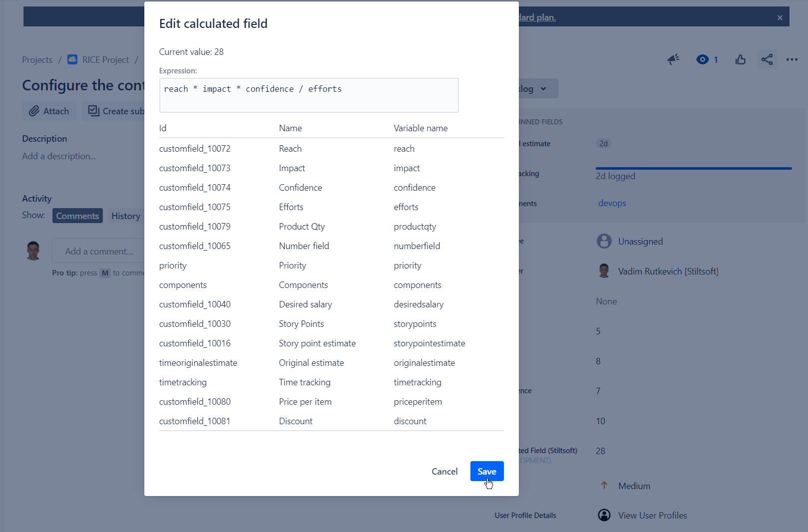The image size is (808, 532).
Task: Click the RICE Project icon in breadcrumbs
Action: click(x=72, y=60)
